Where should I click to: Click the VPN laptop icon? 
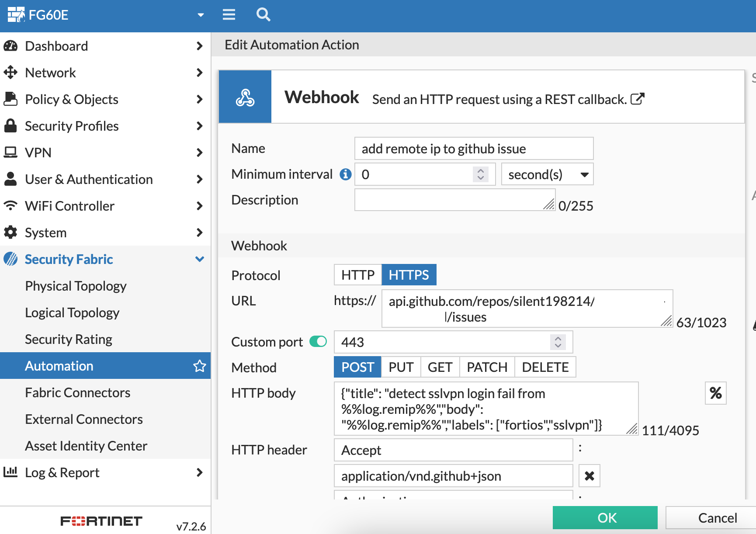click(10, 153)
